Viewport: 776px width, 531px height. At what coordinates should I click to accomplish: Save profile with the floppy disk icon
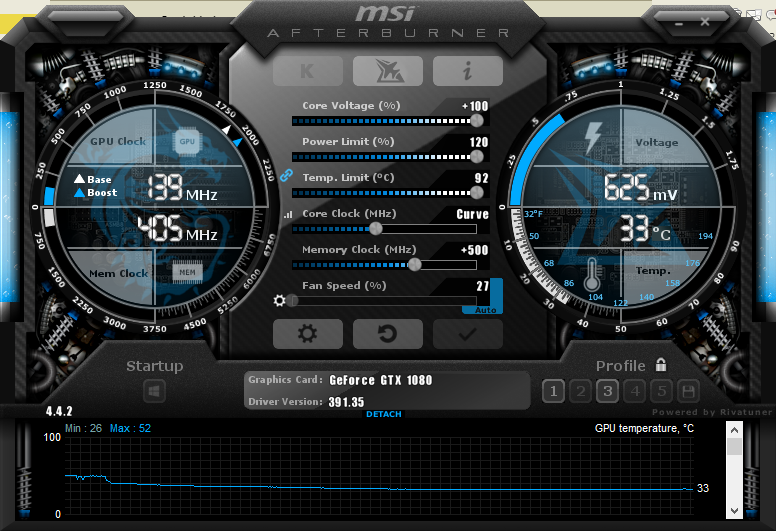pos(688,391)
